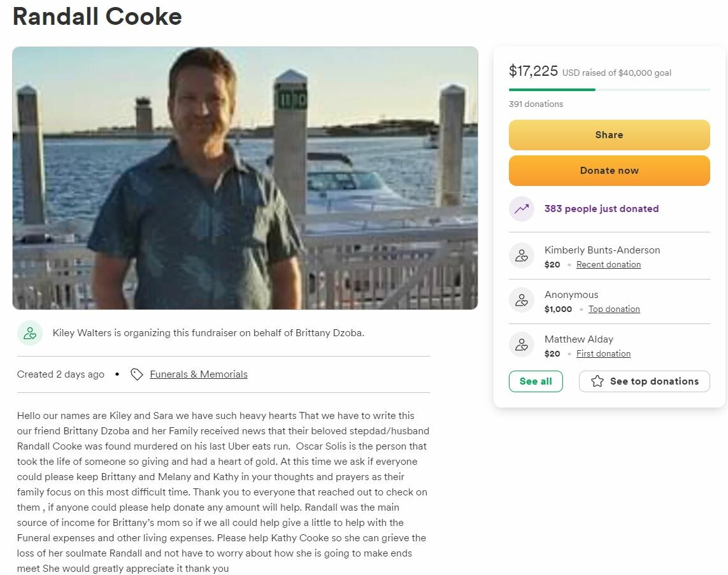Screen dimensions: 728x575
Task: Click the See top donations button
Action: click(x=644, y=381)
